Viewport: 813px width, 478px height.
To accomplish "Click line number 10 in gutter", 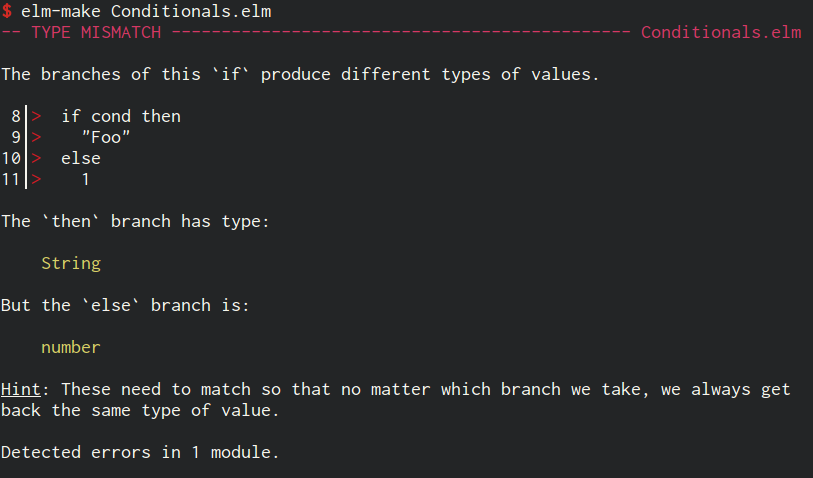I will click(x=11, y=159).
